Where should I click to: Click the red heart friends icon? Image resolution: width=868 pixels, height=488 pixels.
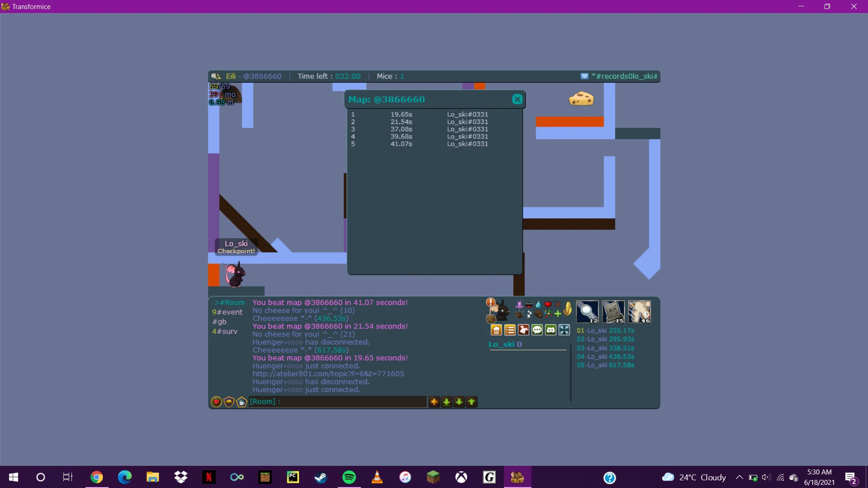[x=216, y=402]
